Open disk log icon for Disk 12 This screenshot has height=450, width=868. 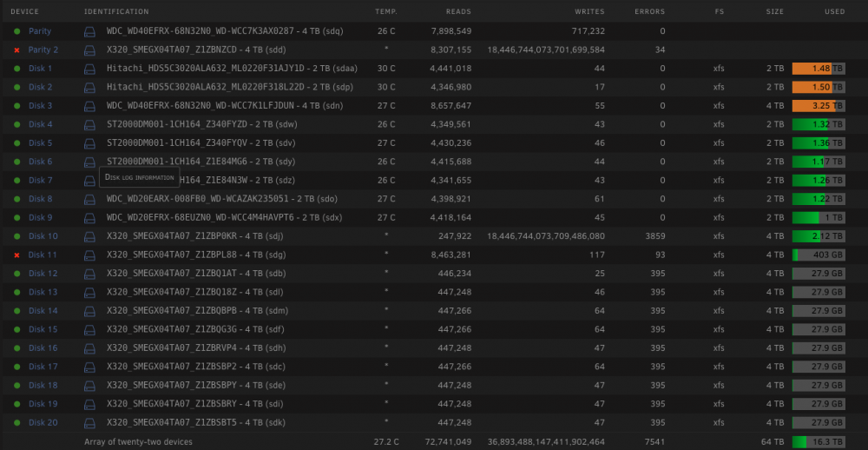tap(89, 274)
